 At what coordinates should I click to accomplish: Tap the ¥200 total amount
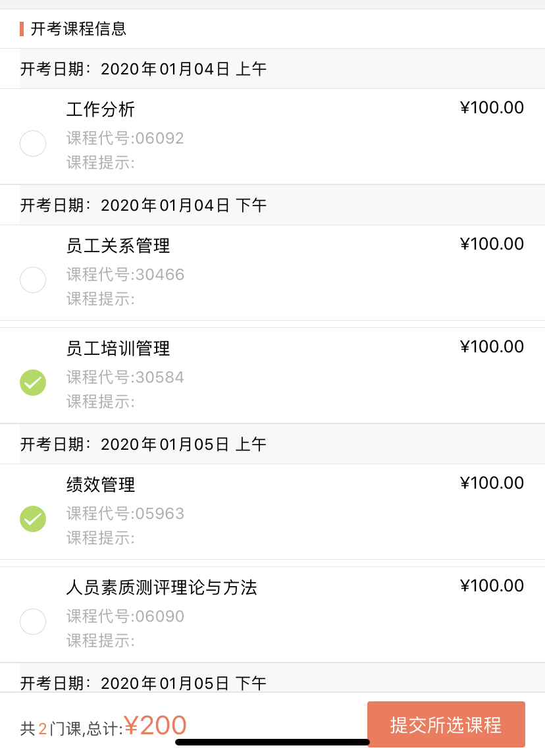click(155, 726)
